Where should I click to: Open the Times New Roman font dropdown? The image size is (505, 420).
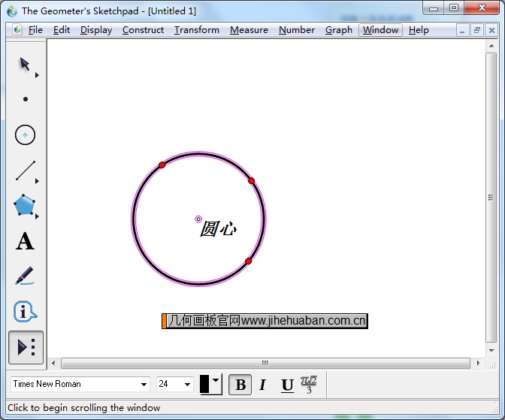coord(144,384)
